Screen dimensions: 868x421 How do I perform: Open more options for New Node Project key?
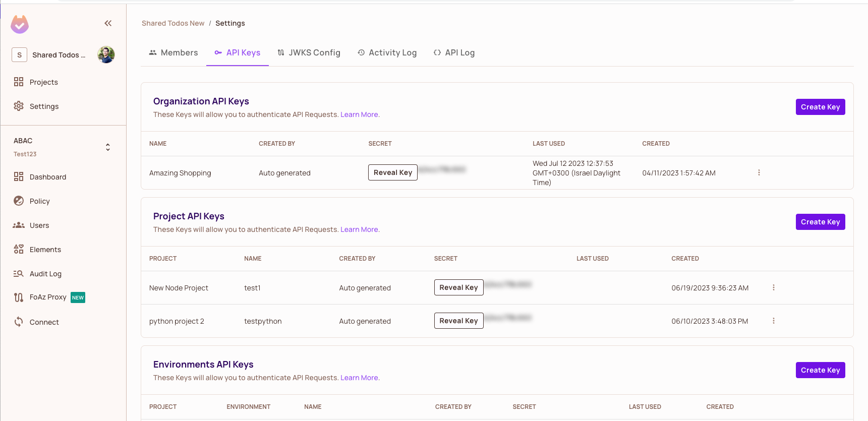coord(773,287)
